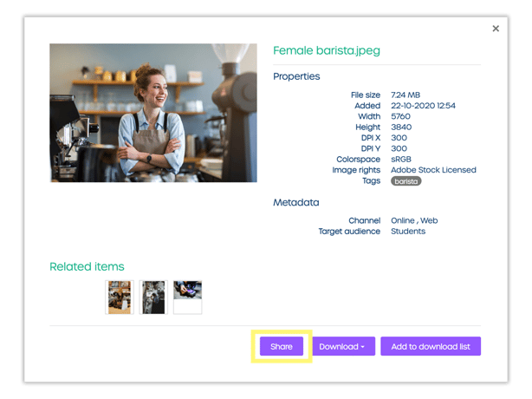
Task: Select the colorspace value sRGB
Action: 401,160
